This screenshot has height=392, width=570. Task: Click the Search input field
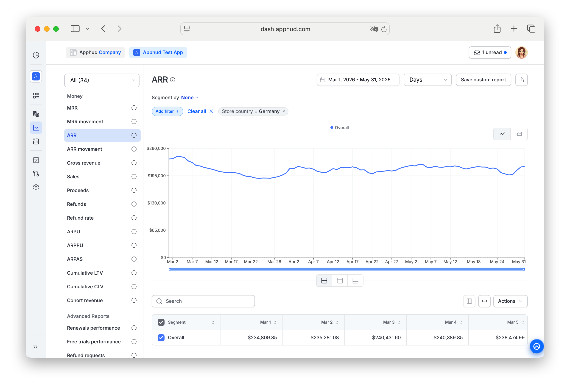click(203, 301)
